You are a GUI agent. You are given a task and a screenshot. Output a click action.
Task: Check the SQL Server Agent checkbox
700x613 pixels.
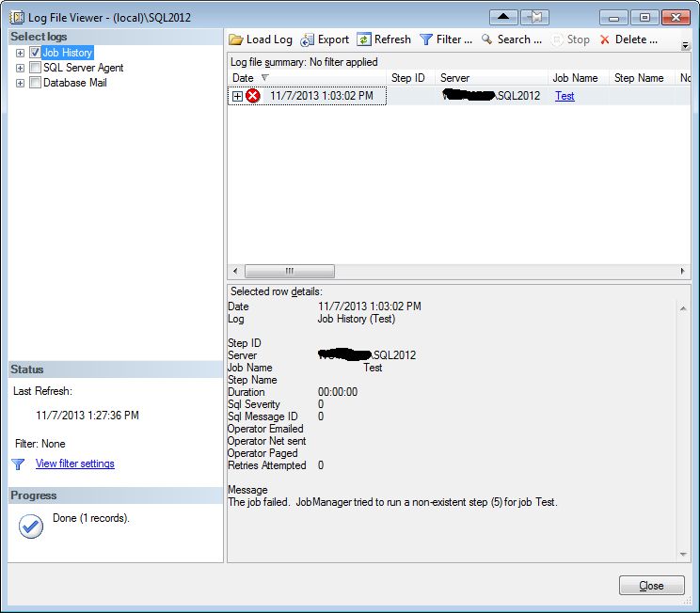point(35,68)
